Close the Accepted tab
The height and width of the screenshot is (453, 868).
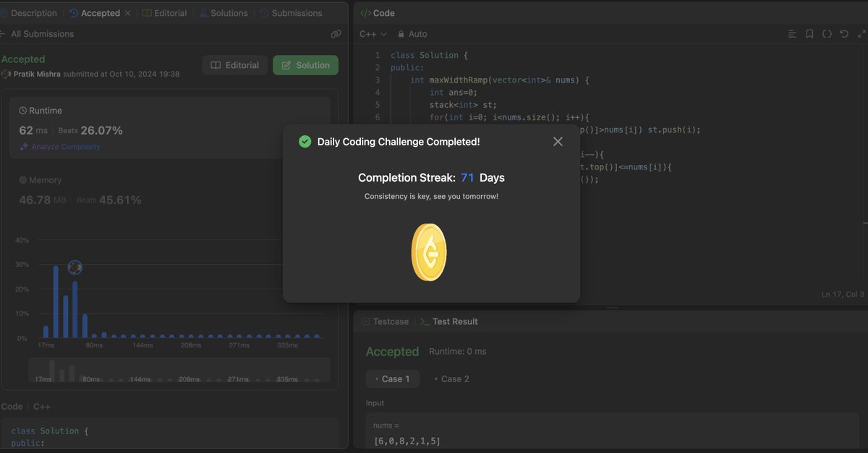coord(128,13)
